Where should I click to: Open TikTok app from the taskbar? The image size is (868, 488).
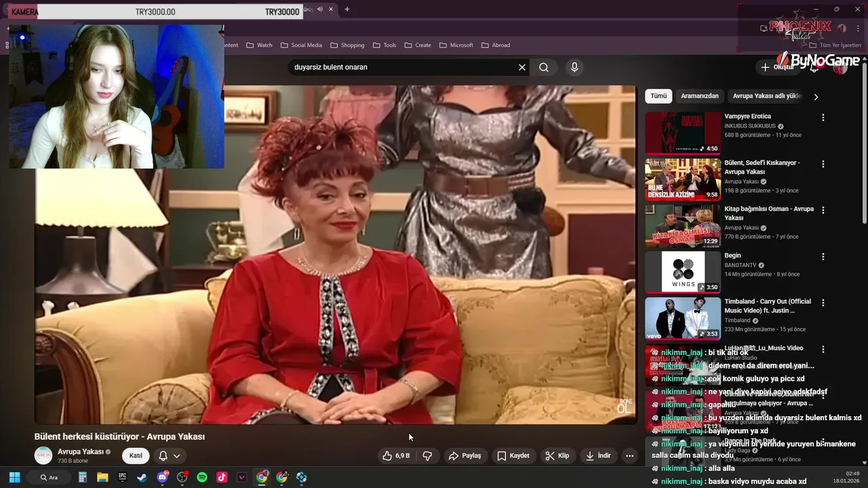pos(222,477)
